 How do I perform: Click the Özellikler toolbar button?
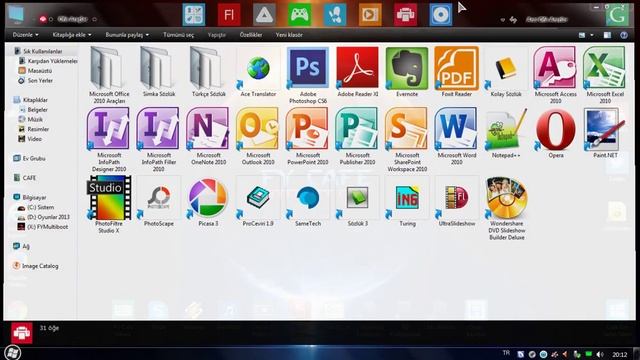pyautogui.click(x=251, y=35)
